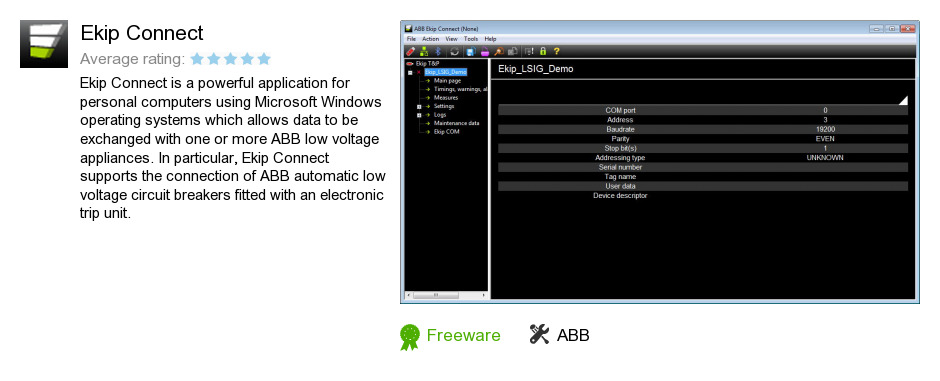Image resolution: width=940 pixels, height=381 pixels.
Task: Click the white corner triangle above COM port
Action: (x=903, y=101)
